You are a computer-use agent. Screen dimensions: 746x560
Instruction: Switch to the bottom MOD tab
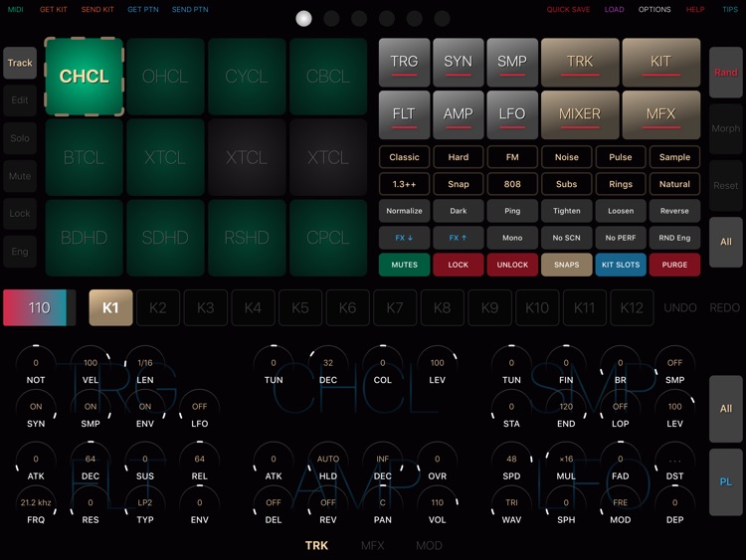point(429,546)
